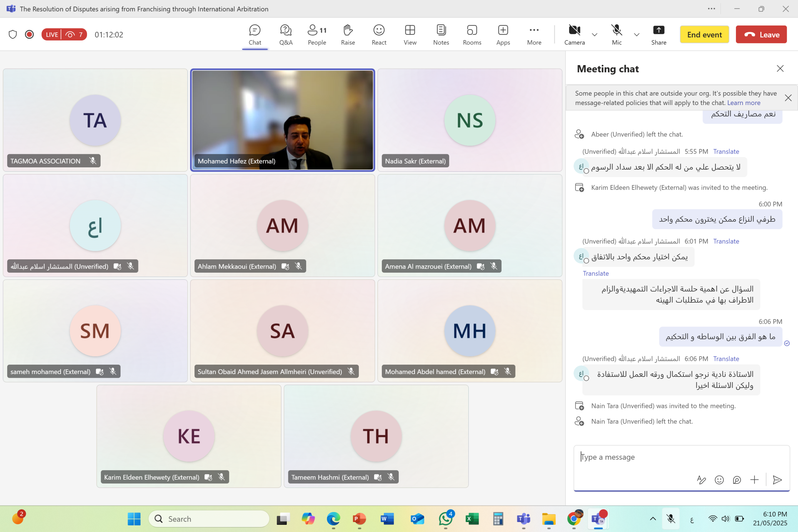Image resolution: width=798 pixels, height=532 pixels.
Task: Unmute the Mic
Action: pos(617,35)
